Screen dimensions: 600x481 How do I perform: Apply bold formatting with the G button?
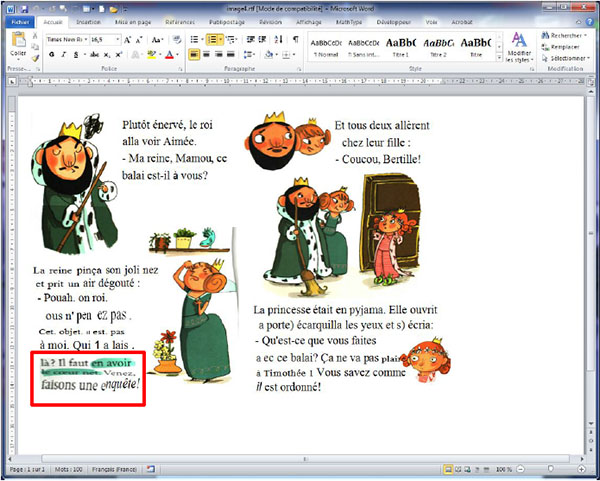point(50,54)
